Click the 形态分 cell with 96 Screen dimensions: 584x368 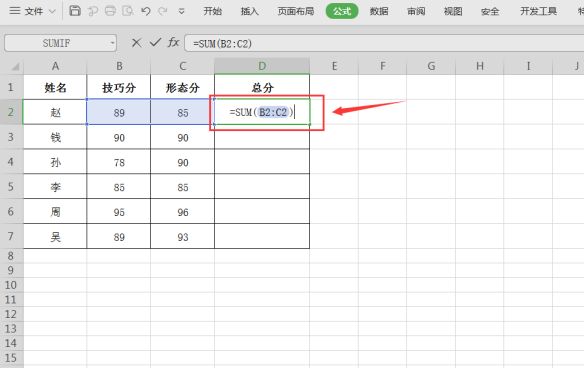tap(182, 212)
